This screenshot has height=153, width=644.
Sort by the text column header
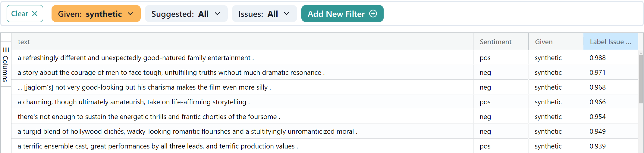242,42
